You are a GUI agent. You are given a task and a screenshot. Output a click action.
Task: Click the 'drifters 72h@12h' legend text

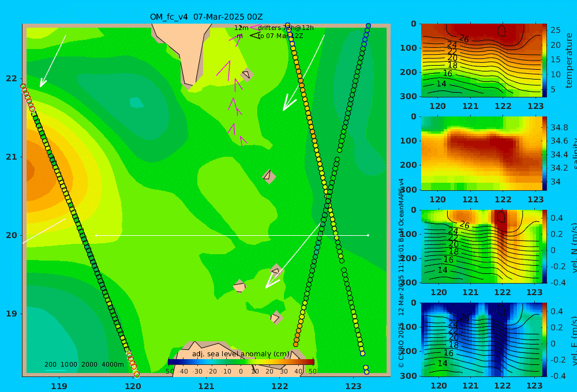(x=286, y=28)
